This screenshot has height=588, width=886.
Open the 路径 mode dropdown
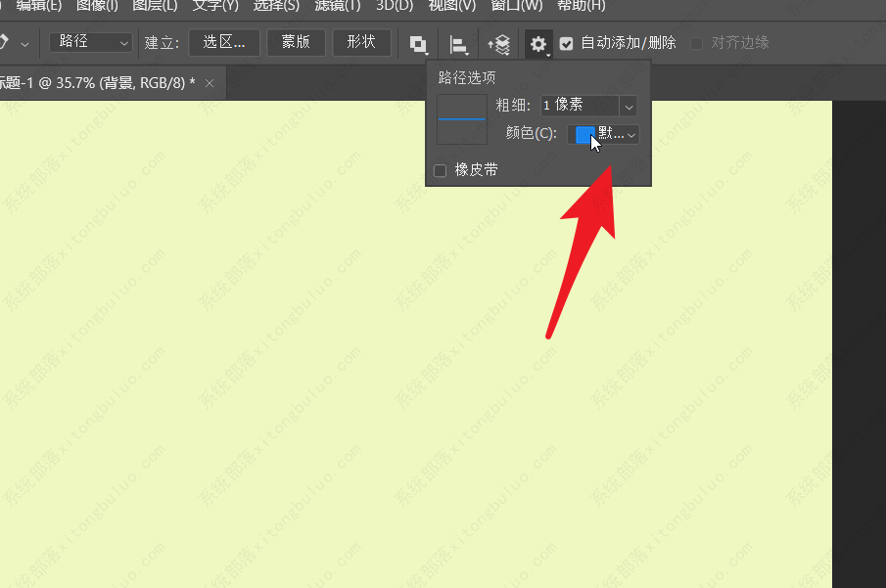pyautogui.click(x=90, y=42)
